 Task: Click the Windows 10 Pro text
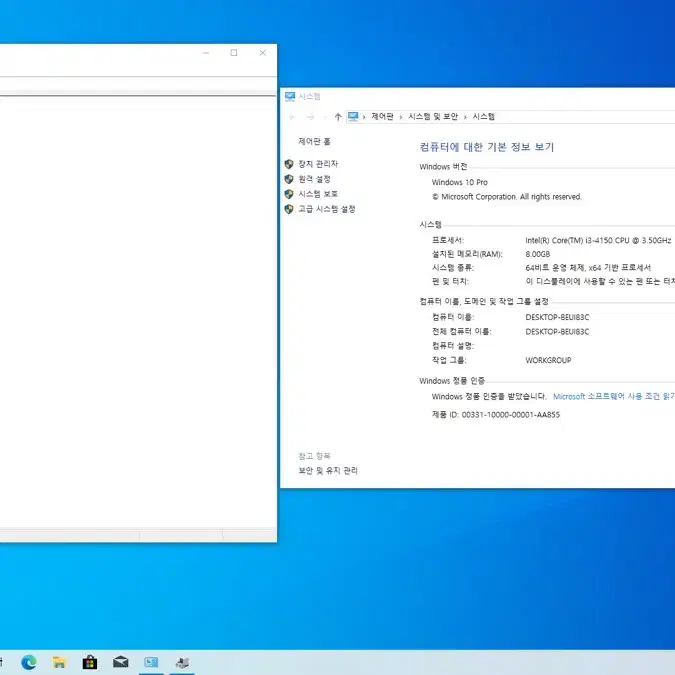pos(460,183)
